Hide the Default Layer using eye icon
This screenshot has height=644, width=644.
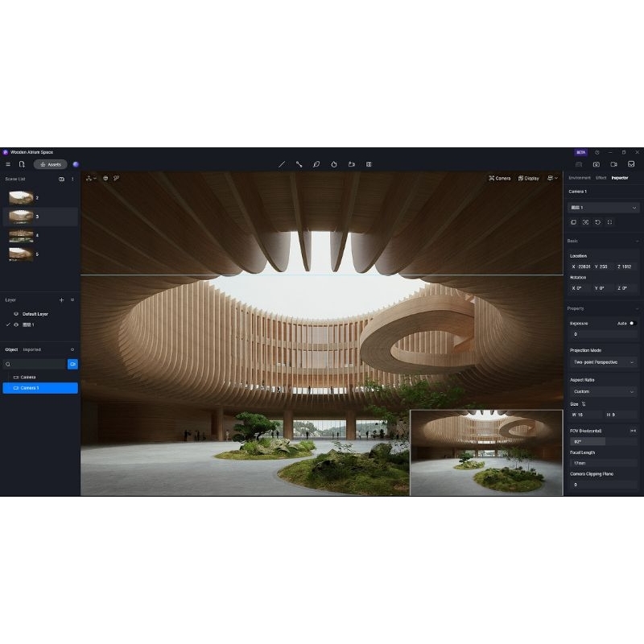coord(16,314)
